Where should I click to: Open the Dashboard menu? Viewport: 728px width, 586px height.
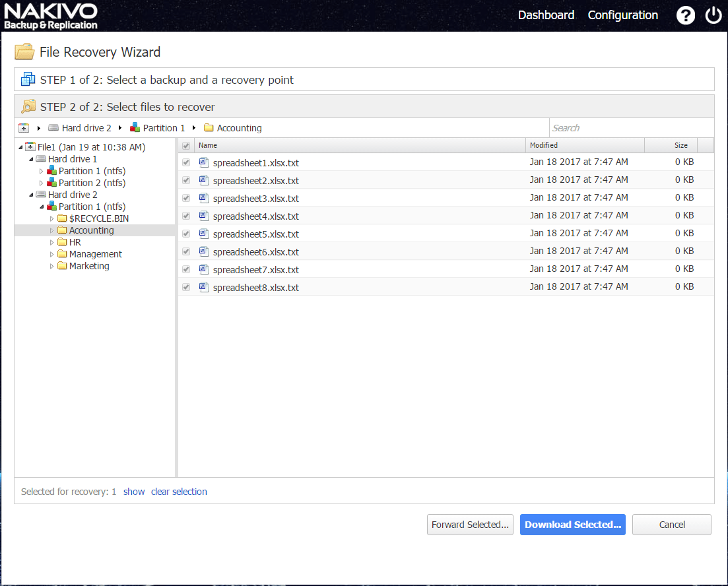546,15
